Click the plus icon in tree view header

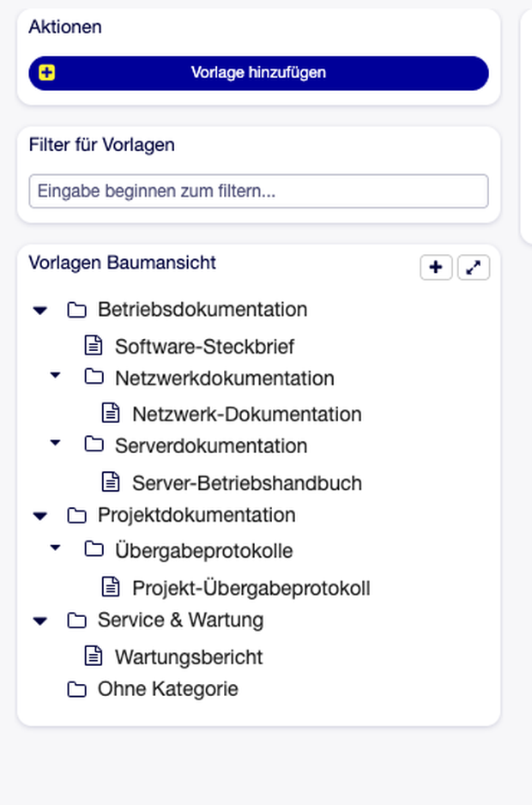(x=436, y=268)
